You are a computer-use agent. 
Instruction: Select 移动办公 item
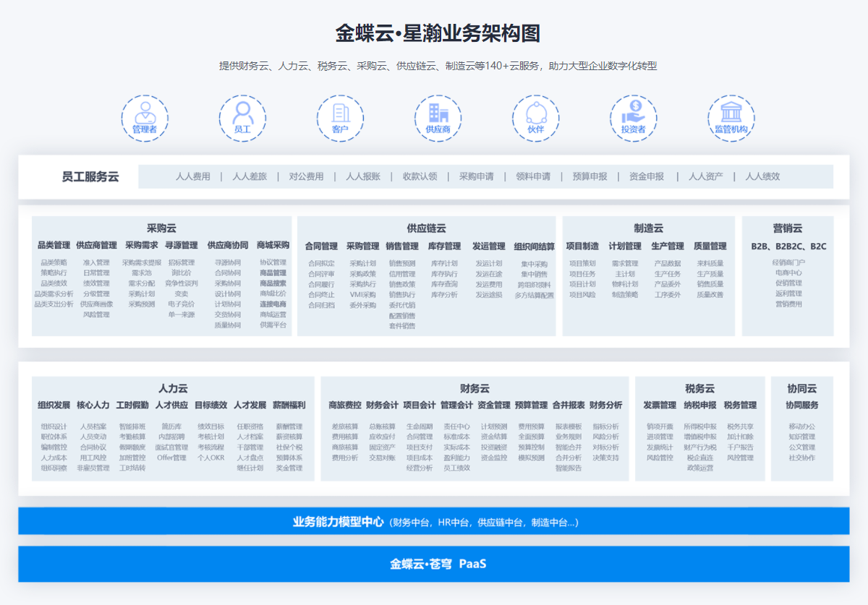[x=802, y=426]
